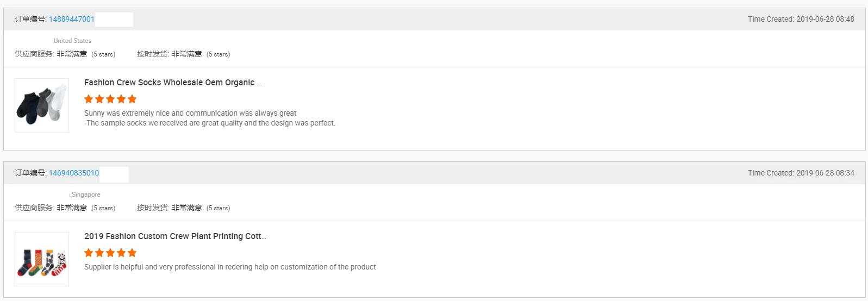Open Fashion Crew Socks Wholesale product title
Viewport: 868px width, 301px height.
pyautogui.click(x=173, y=83)
